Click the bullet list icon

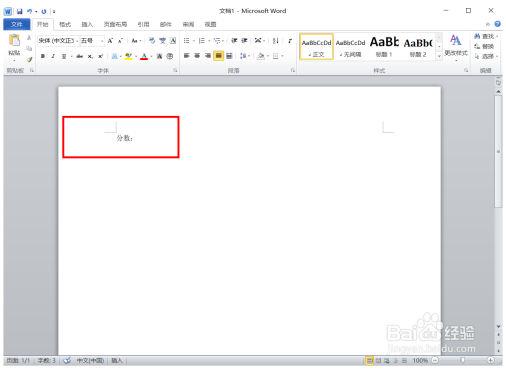186,41
